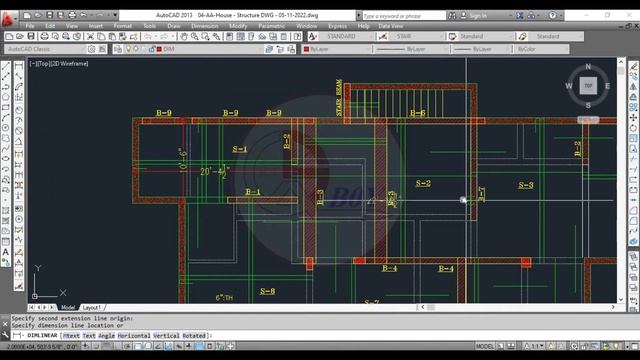Switch to the Layout1 tab
This screenshot has width=640, height=360.
[91, 307]
